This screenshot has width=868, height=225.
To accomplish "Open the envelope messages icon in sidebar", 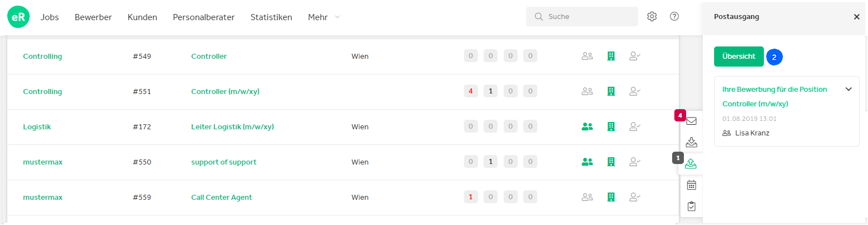I will coord(691,121).
